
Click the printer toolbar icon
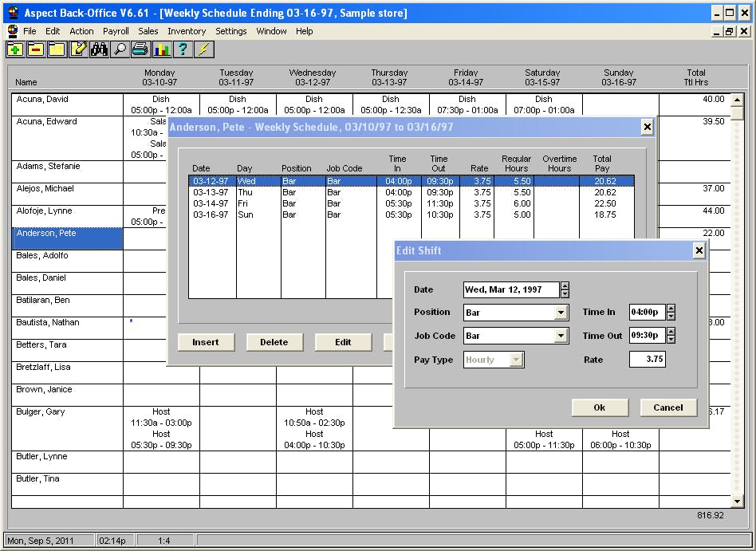(x=140, y=49)
